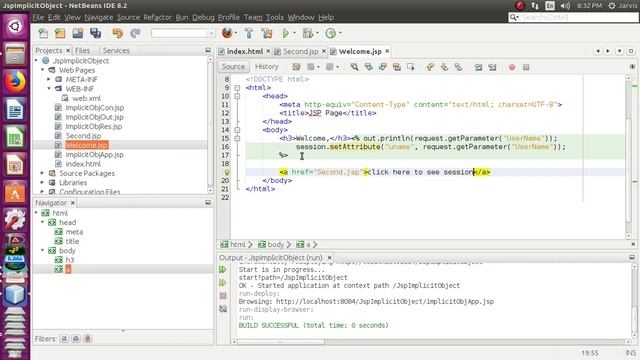
Task: Click the body breadcrumb in editor
Action: (x=276, y=244)
